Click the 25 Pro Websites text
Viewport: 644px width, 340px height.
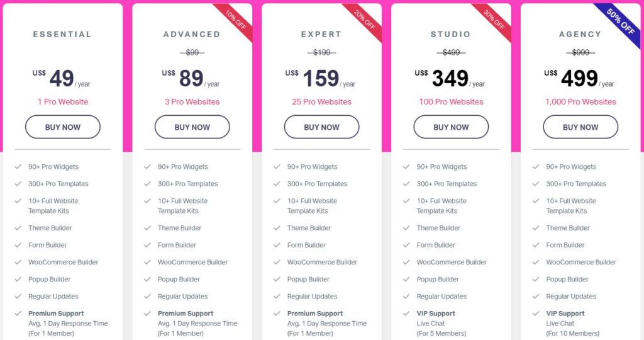[x=321, y=101]
